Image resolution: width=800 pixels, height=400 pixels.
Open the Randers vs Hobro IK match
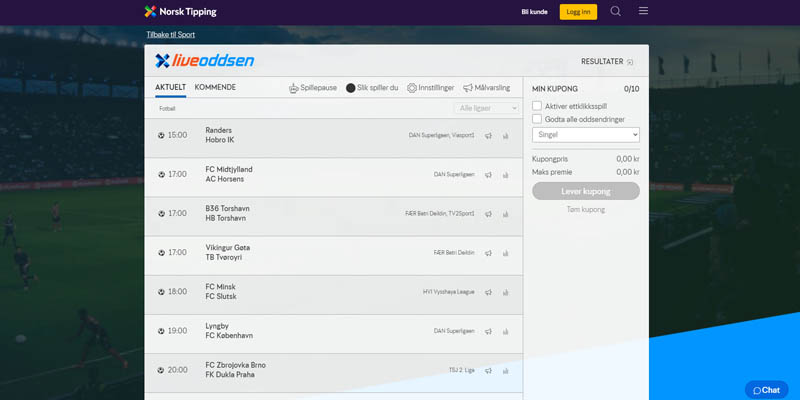click(x=334, y=138)
